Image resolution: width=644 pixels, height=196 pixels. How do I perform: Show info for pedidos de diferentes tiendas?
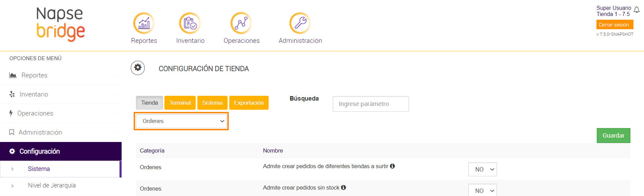click(x=392, y=166)
